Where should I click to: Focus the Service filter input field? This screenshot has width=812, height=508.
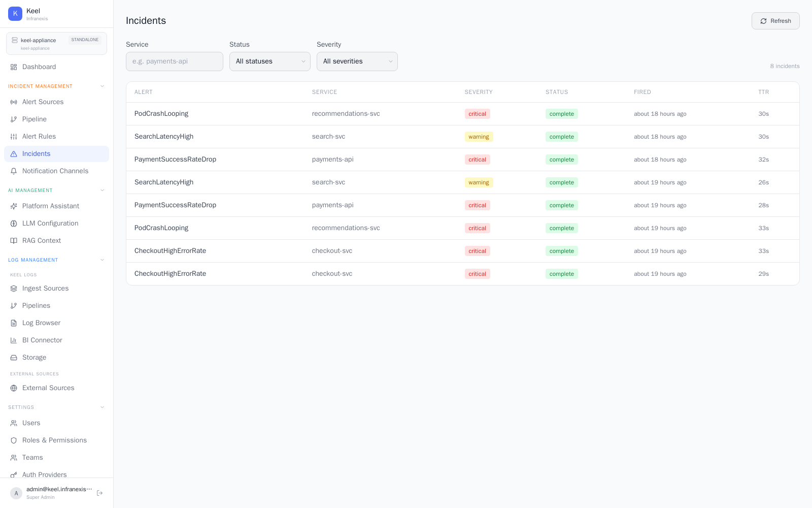click(175, 61)
